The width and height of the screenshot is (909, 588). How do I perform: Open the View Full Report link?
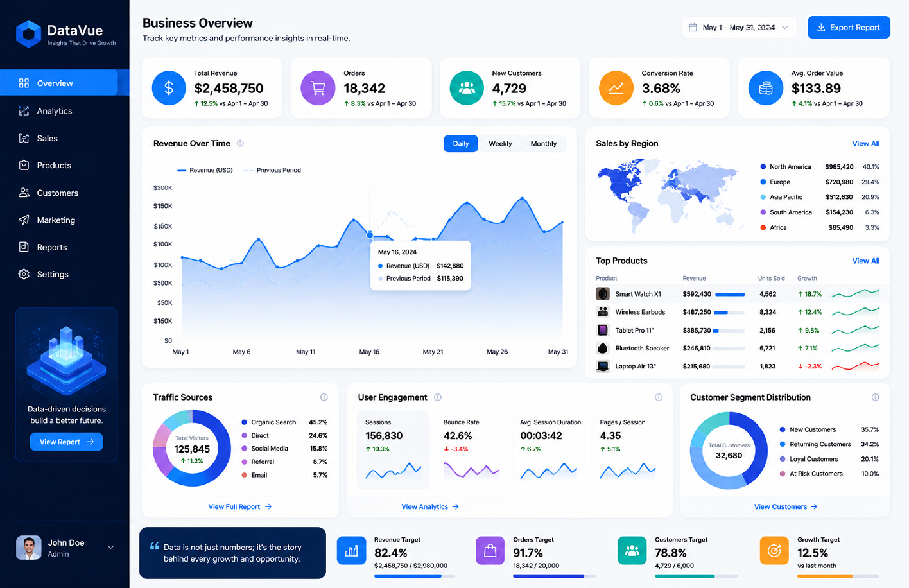point(240,506)
